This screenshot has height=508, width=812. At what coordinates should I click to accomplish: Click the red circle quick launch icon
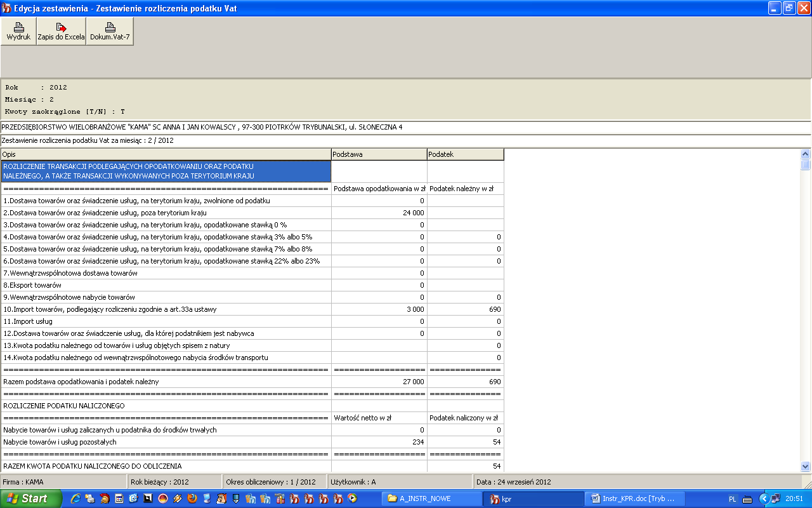tap(162, 498)
